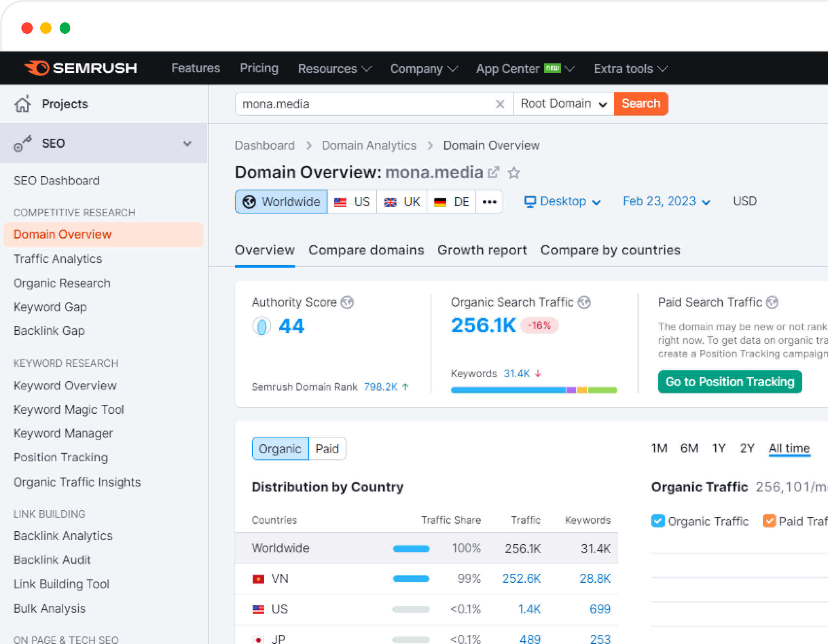Click Semrush Domain Rank up arrow
This screenshot has height=644, width=828.
406,387
